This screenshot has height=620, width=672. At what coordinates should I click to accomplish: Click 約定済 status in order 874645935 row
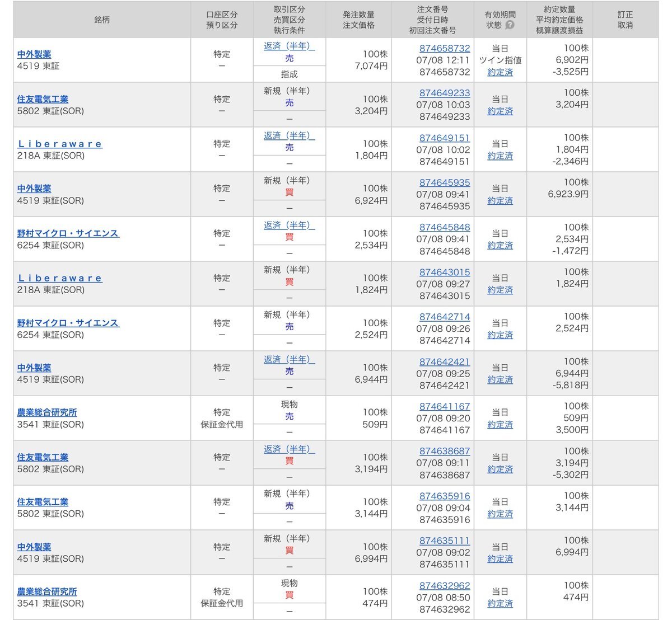(500, 200)
